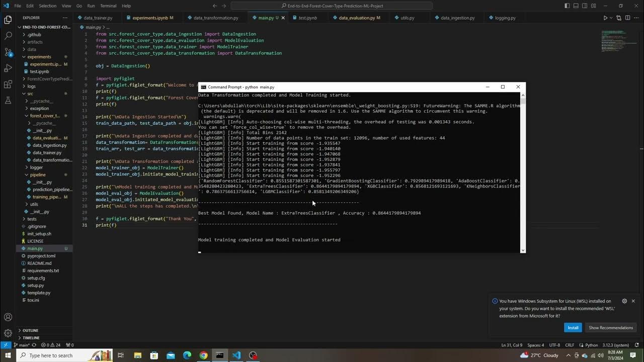Open the Extensions view icon
The height and width of the screenshot is (362, 644).
[x=8, y=84]
